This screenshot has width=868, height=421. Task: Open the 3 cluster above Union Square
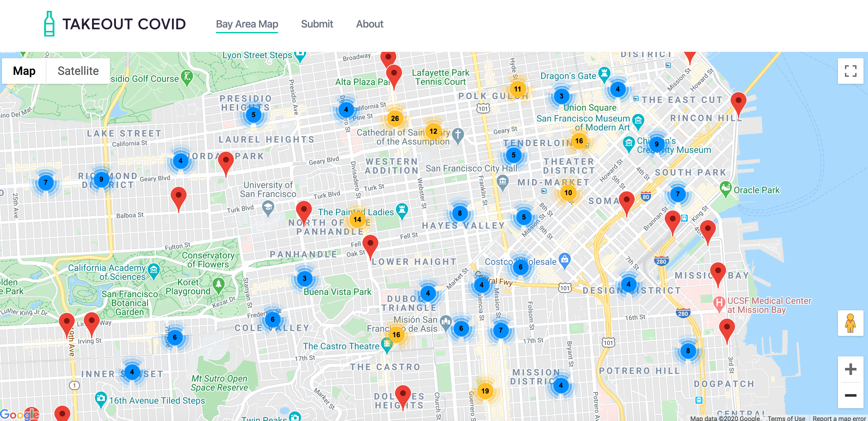coord(562,96)
